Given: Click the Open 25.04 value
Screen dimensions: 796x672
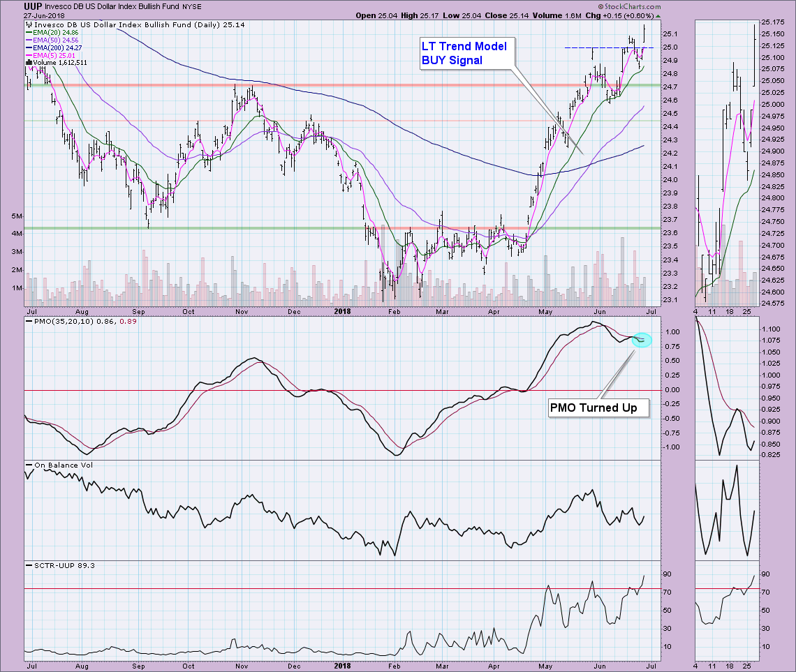Looking at the screenshot, I should 376,16.
